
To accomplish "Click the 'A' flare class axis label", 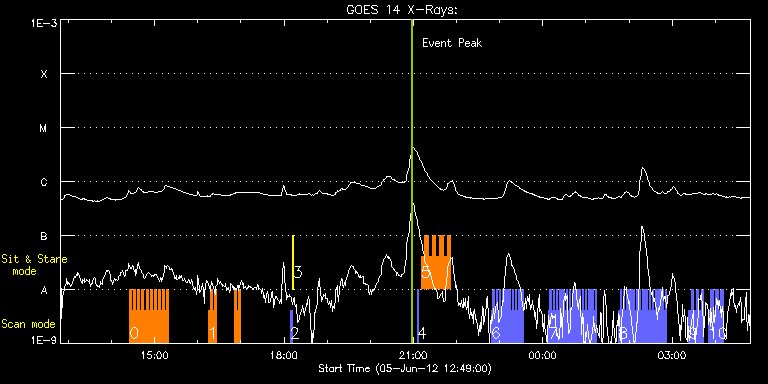I will point(44,290).
